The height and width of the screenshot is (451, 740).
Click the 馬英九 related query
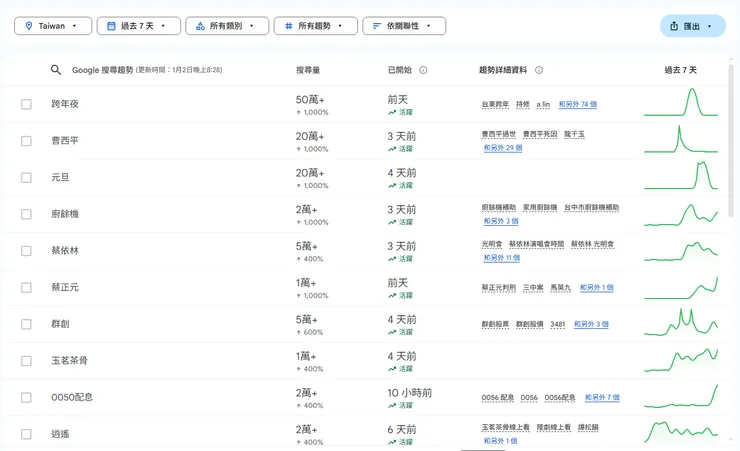(x=560, y=287)
